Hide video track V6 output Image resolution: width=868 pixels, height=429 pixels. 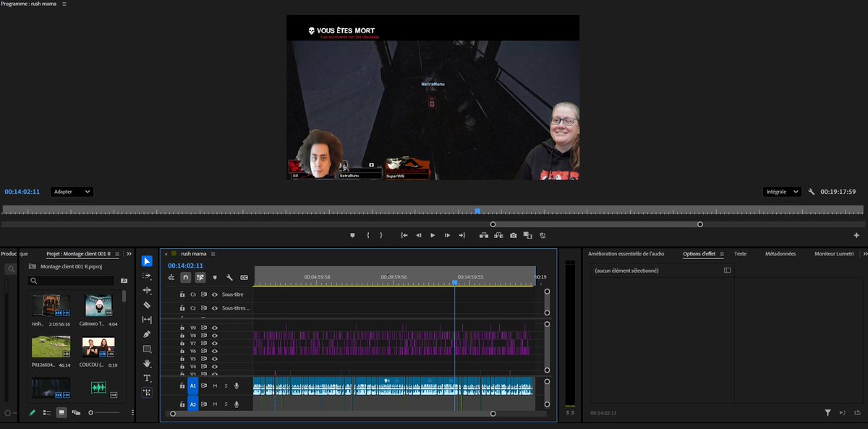click(215, 351)
